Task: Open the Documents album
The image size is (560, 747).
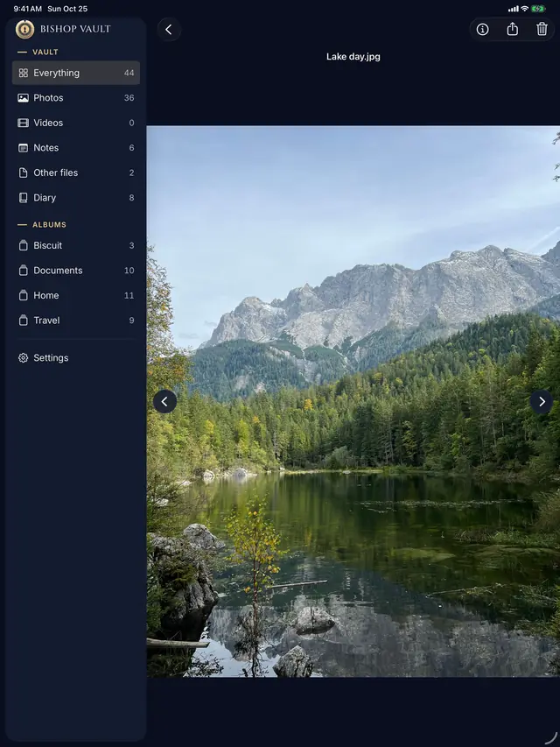Action: click(x=76, y=270)
